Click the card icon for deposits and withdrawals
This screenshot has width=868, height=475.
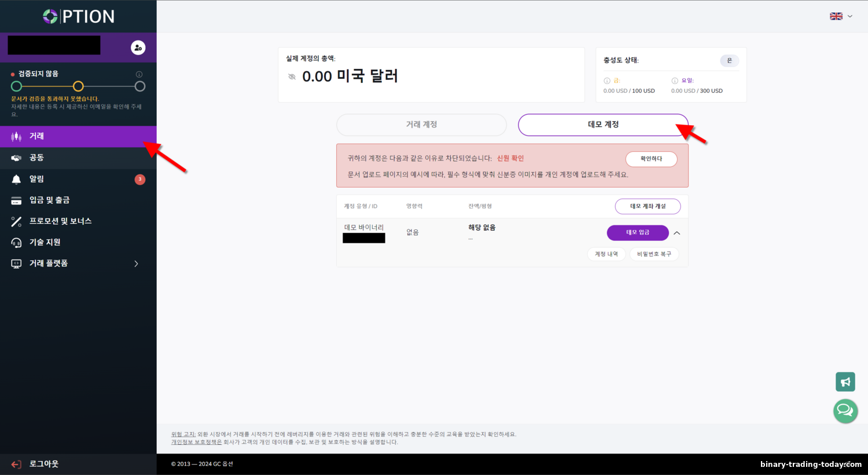16,200
